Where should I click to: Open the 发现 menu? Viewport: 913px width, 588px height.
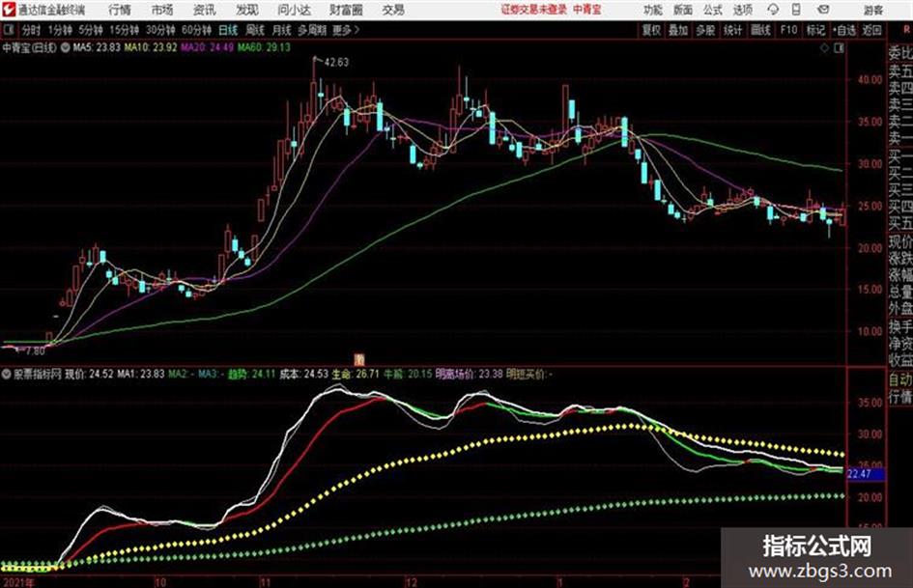(x=247, y=10)
